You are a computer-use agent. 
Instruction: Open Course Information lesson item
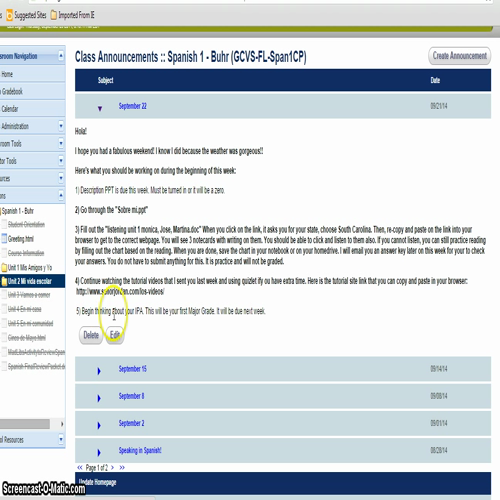click(x=26, y=253)
